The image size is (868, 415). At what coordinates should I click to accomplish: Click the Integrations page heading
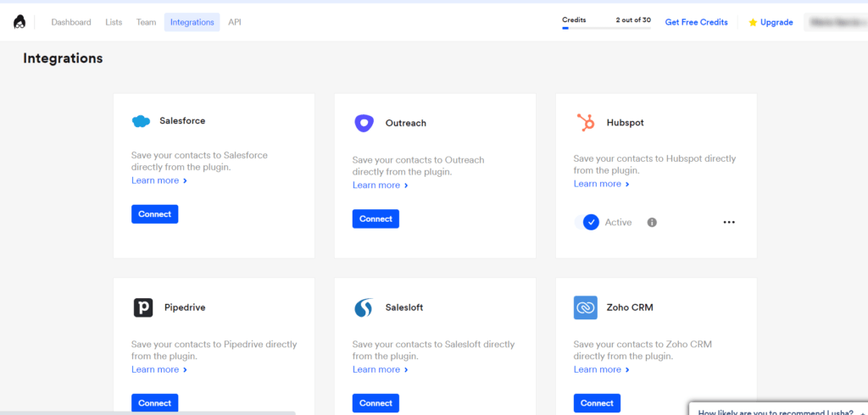pos(63,58)
